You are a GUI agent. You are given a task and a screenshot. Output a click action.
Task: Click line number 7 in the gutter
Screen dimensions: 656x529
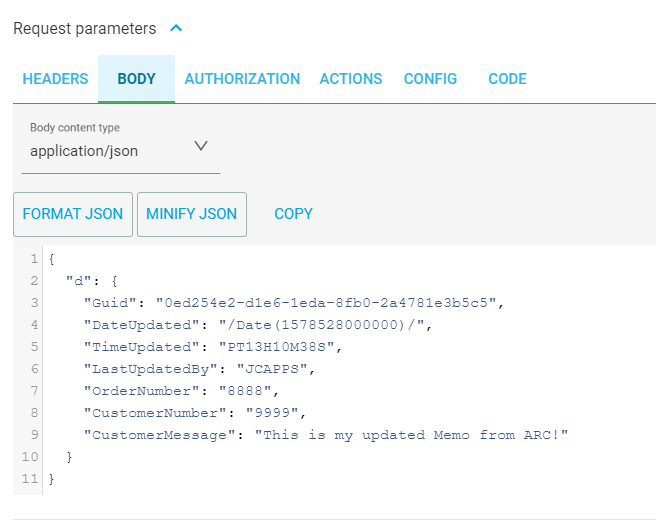tap(34, 390)
